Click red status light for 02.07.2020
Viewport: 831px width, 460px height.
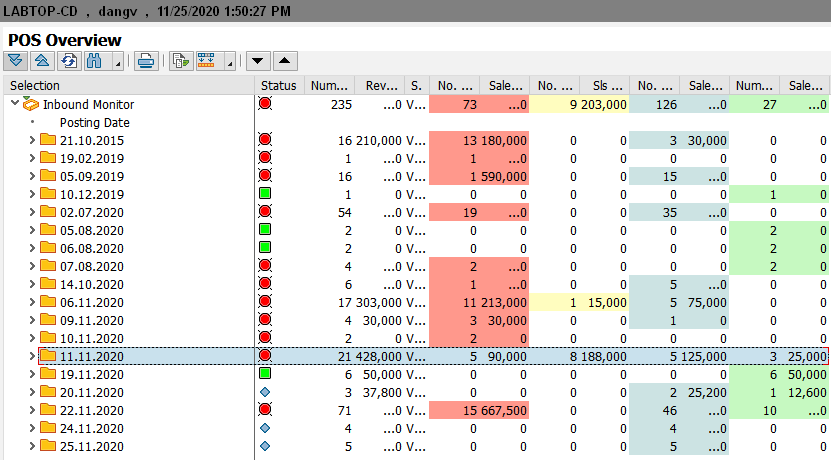pos(265,212)
